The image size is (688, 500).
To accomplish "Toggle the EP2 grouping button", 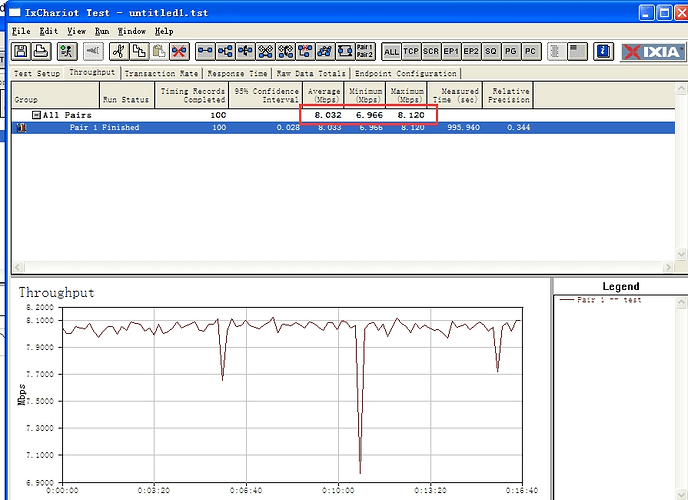I will coord(471,51).
